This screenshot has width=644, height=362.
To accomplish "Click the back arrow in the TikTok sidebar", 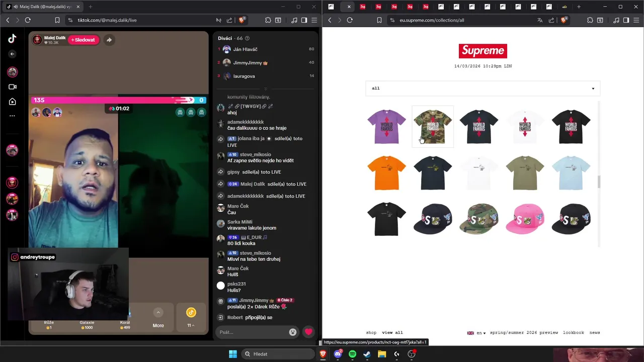I will point(12,54).
